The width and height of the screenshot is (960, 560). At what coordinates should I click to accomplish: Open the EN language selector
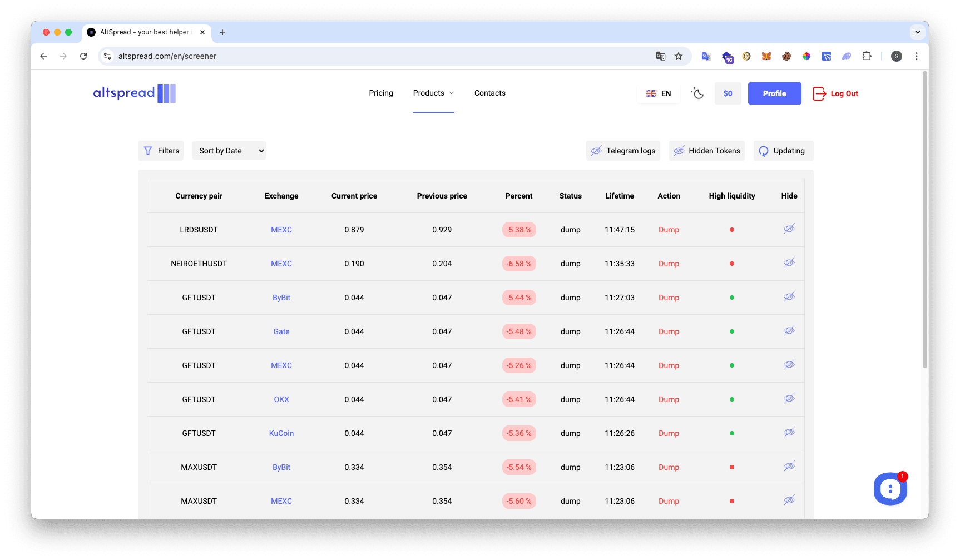click(x=659, y=93)
